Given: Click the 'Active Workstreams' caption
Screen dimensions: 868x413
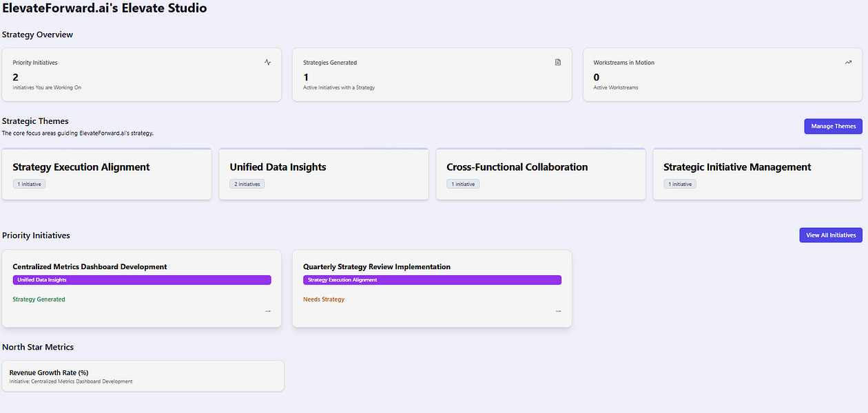Looking at the screenshot, I should click(x=616, y=87).
